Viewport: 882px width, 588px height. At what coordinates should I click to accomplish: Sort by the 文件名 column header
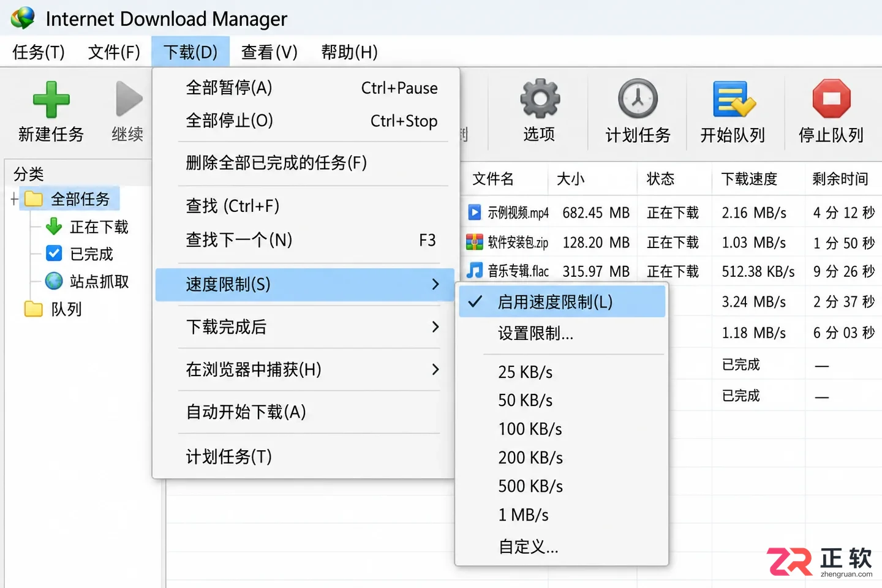click(x=493, y=179)
